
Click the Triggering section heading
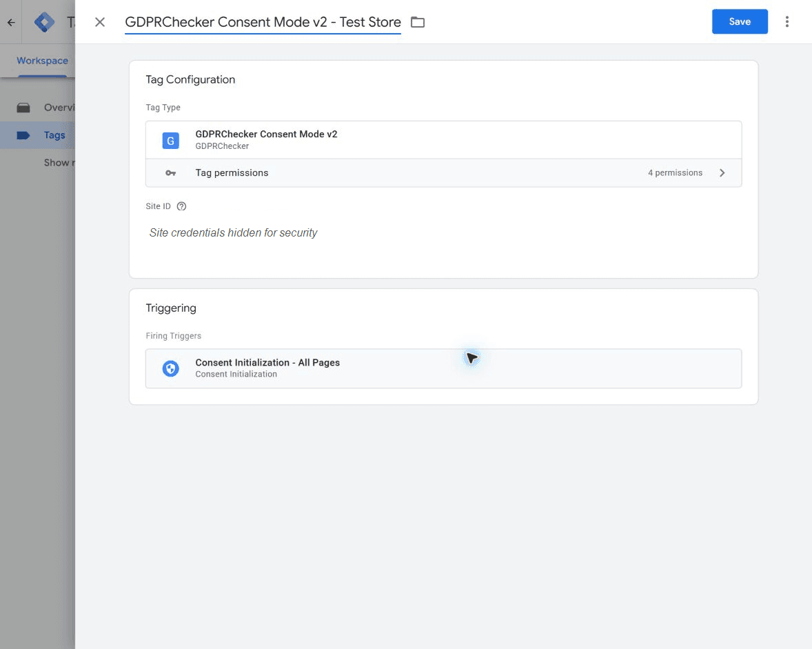coord(171,308)
